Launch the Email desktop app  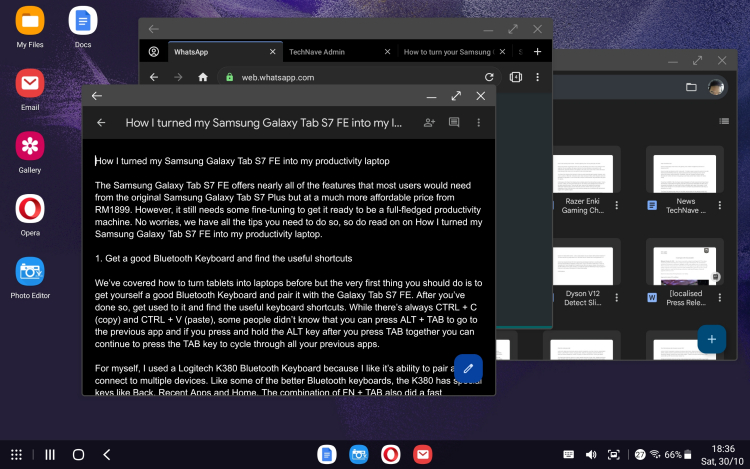coord(30,83)
